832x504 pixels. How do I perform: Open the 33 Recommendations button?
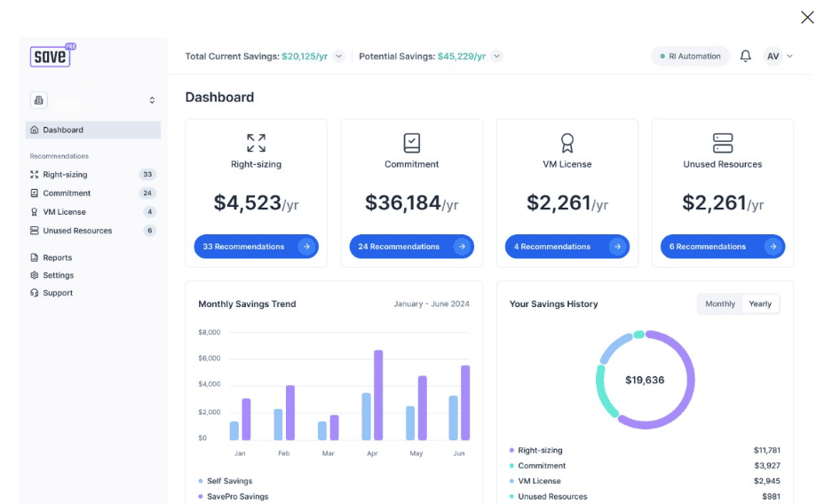pyautogui.click(x=256, y=247)
